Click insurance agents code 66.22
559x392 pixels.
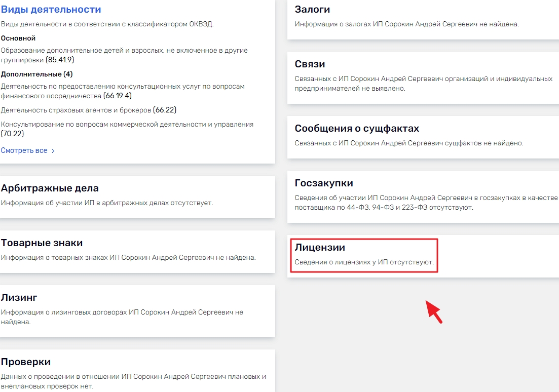[165, 110]
